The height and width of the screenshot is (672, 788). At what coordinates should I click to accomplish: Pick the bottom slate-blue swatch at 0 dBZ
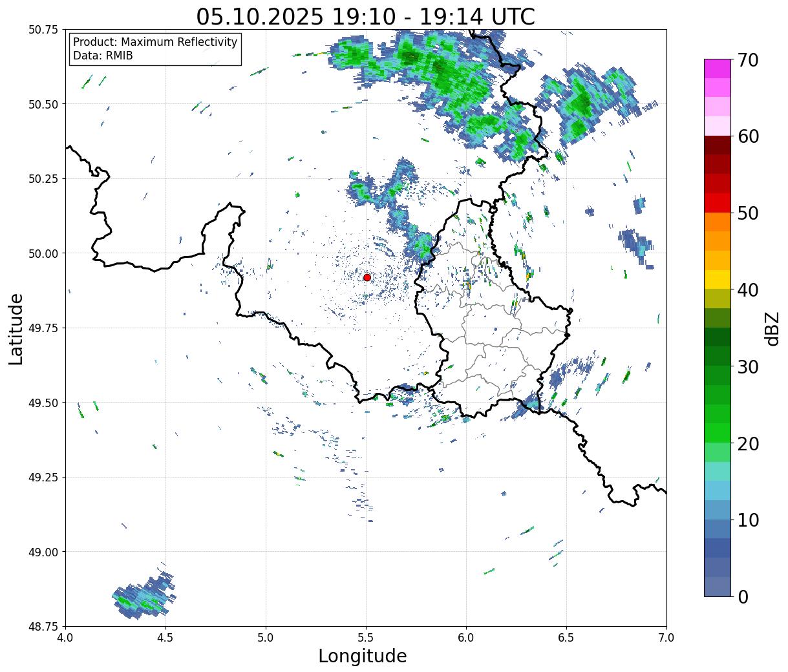point(718,586)
